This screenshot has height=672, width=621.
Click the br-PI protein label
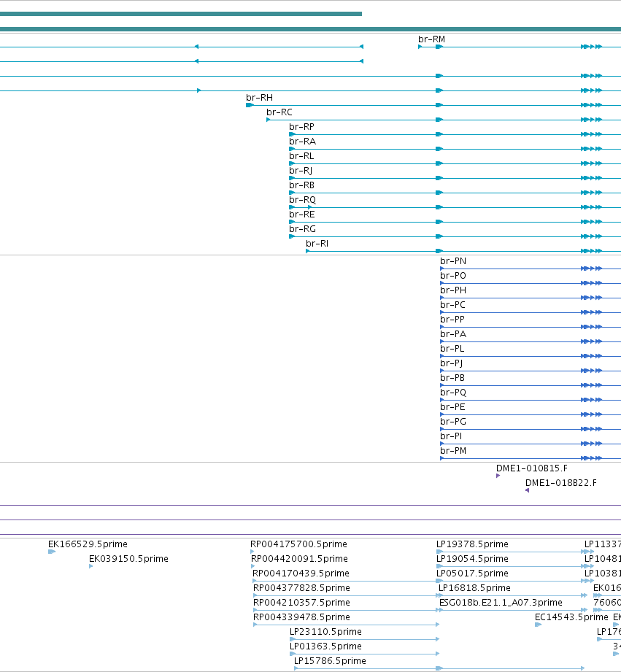click(x=451, y=436)
